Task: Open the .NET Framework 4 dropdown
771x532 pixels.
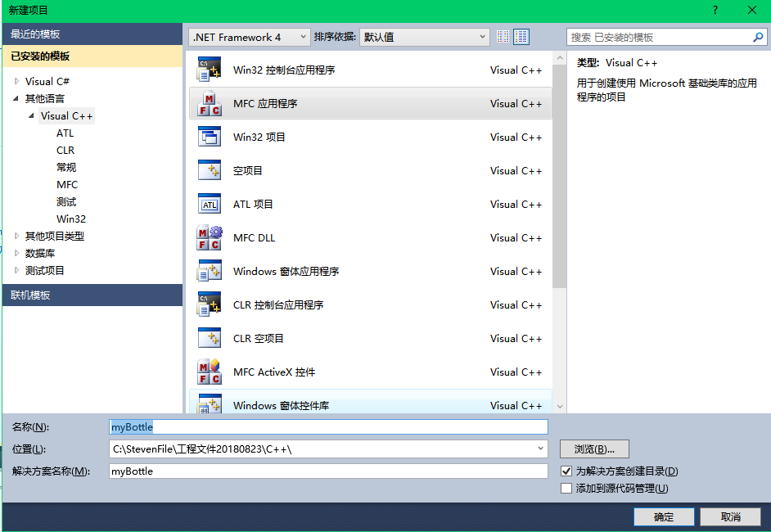Action: pos(250,37)
